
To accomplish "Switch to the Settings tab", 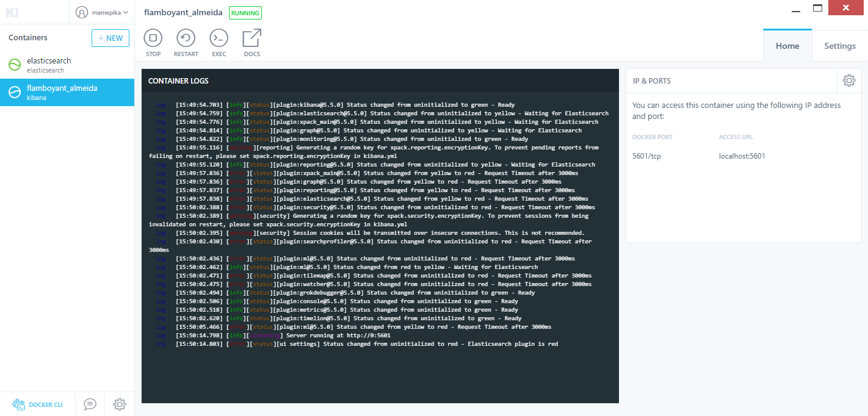I will click(x=840, y=46).
